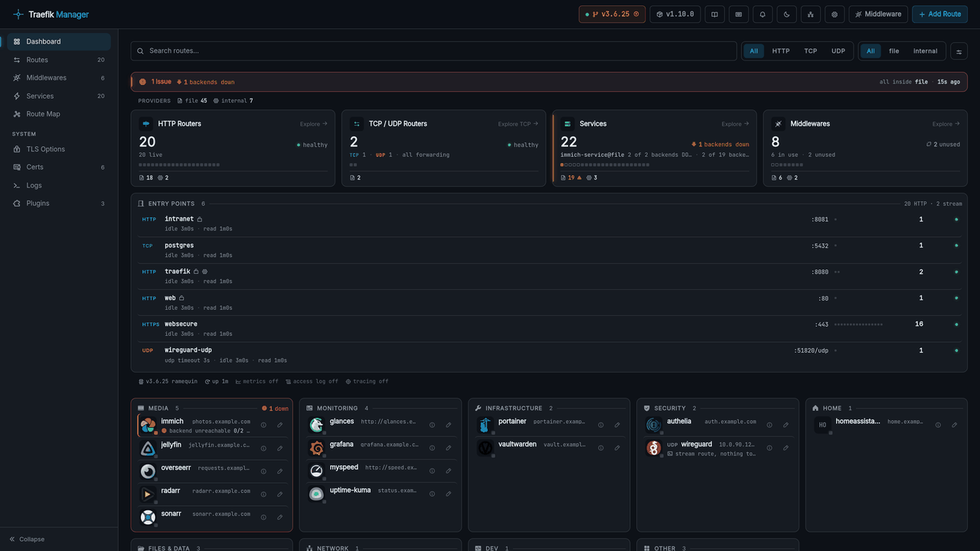Open Logs in the sidebar
980x551 pixels.
click(x=59, y=185)
